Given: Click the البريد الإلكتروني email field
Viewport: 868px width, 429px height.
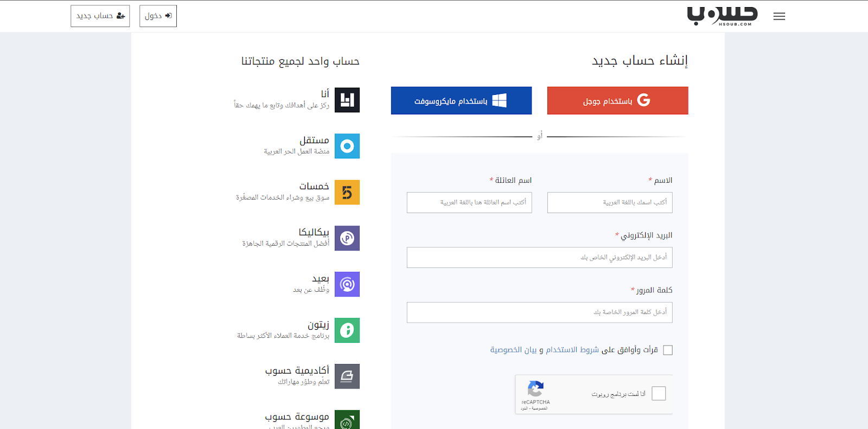Looking at the screenshot, I should 540,258.
